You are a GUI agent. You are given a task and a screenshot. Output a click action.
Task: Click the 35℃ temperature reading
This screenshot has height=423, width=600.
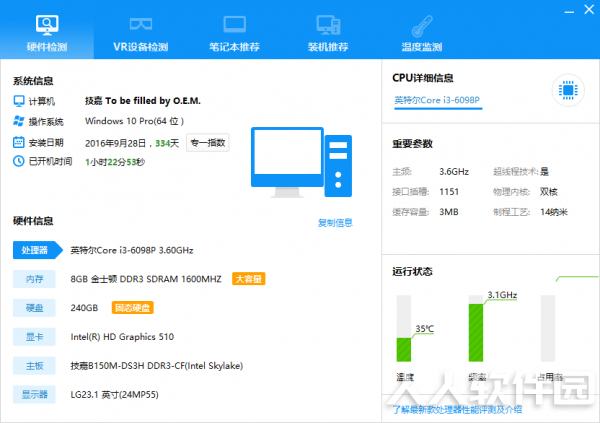tap(425, 328)
